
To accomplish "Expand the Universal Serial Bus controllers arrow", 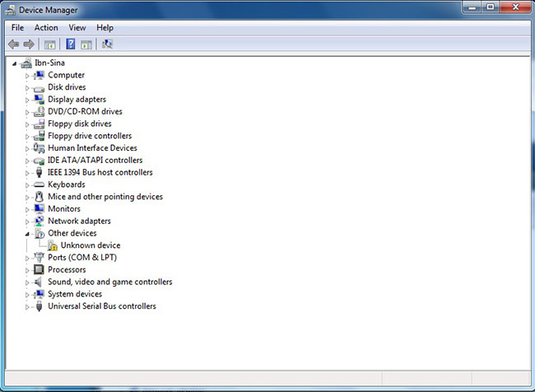I will [27, 307].
